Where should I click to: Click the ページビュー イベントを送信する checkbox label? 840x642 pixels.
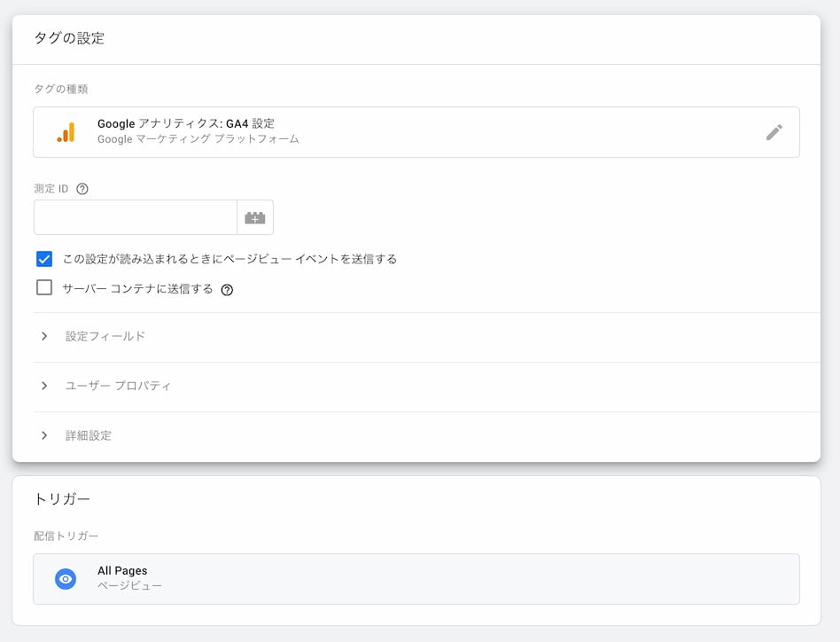point(229,259)
